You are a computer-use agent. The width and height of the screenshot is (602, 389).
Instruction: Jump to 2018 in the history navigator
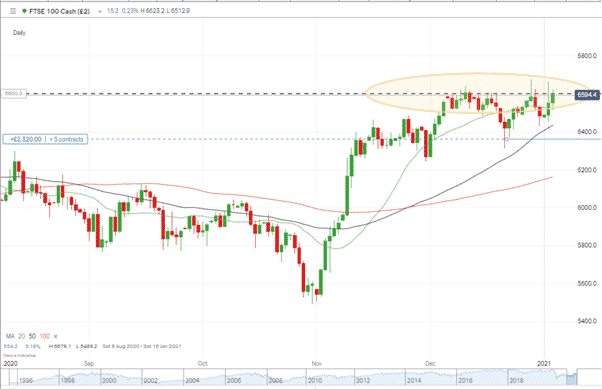pos(516,381)
